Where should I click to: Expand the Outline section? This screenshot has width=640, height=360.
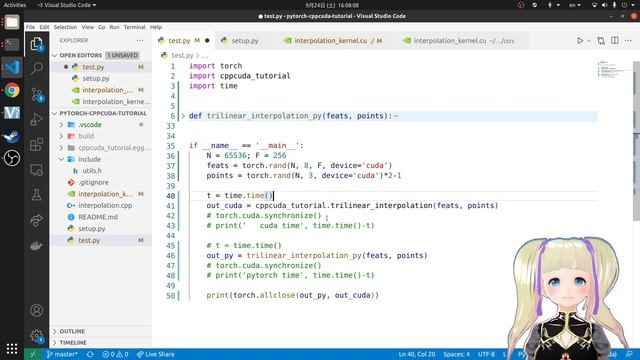55,331
